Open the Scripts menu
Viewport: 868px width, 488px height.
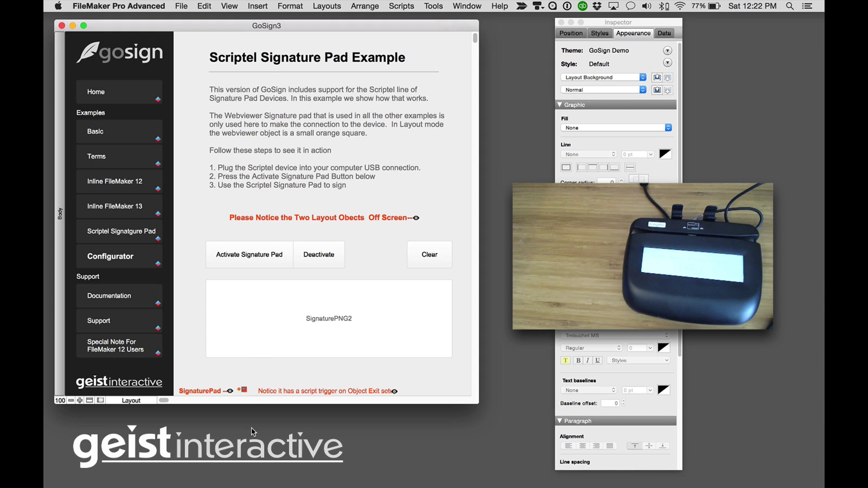[401, 6]
